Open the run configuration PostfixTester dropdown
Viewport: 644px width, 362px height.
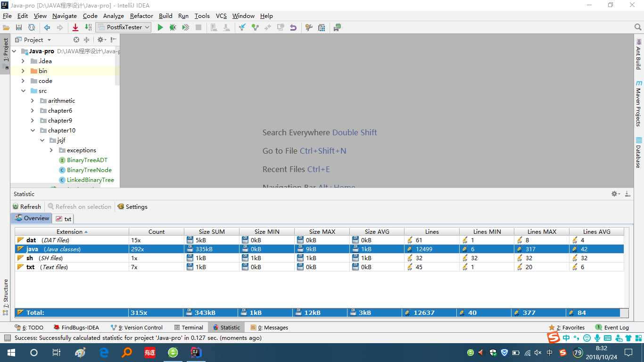tap(124, 27)
